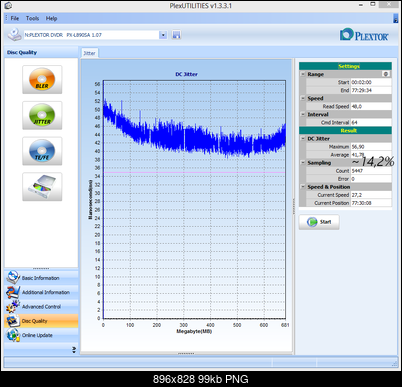Click the Range settings gear icon
Viewport: 402px width, 387px height.
pyautogui.click(x=386, y=74)
